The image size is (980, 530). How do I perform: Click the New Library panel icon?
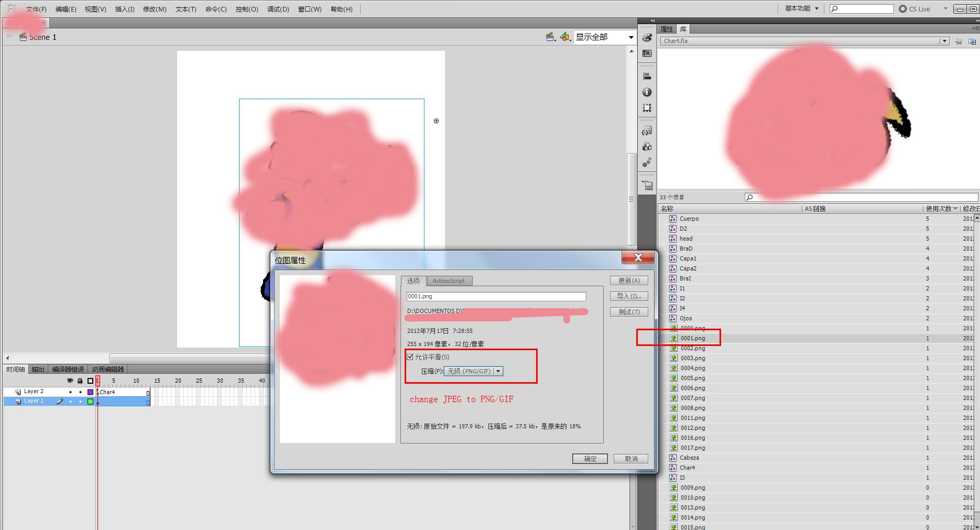972,41
